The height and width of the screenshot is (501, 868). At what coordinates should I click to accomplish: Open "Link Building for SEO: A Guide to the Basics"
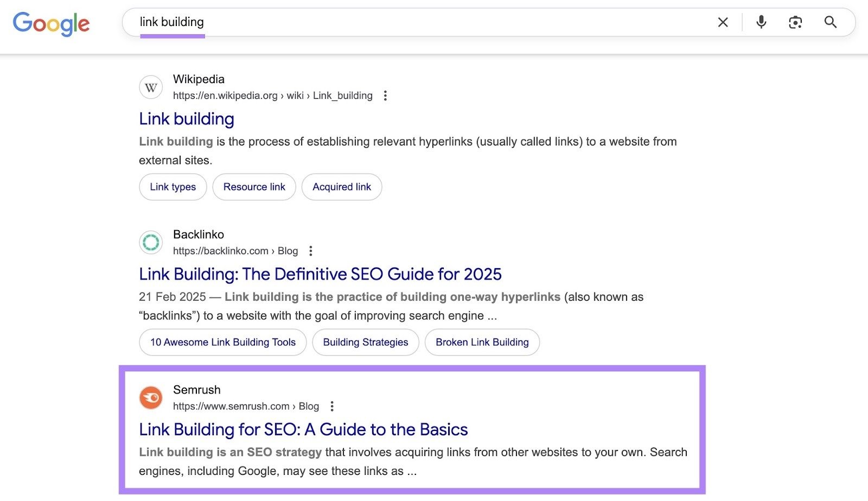point(303,429)
